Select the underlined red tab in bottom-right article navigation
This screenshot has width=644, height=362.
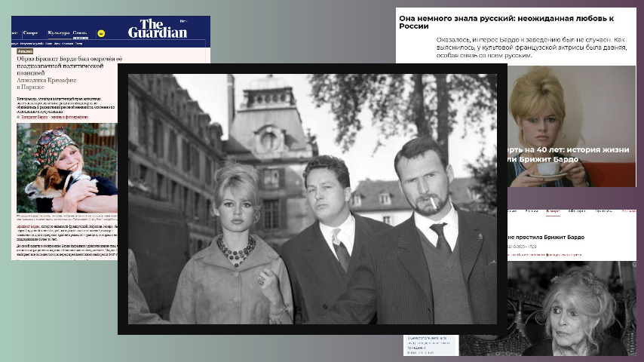tap(552, 211)
